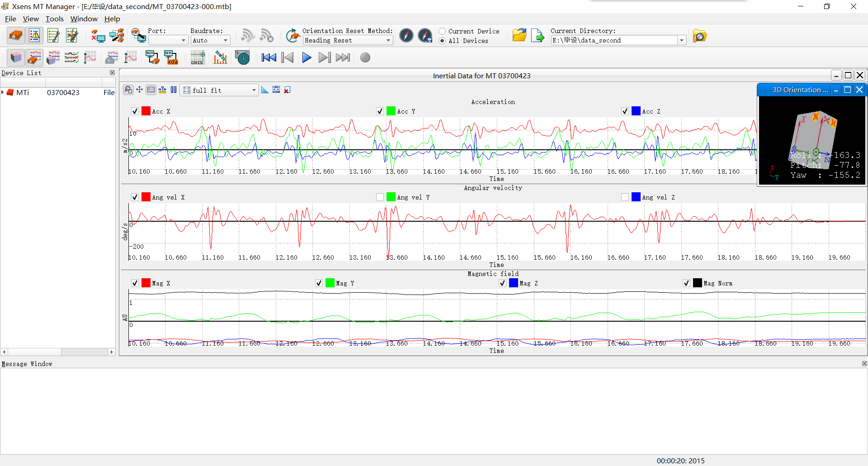Rewind playback to the beginning

(269, 57)
